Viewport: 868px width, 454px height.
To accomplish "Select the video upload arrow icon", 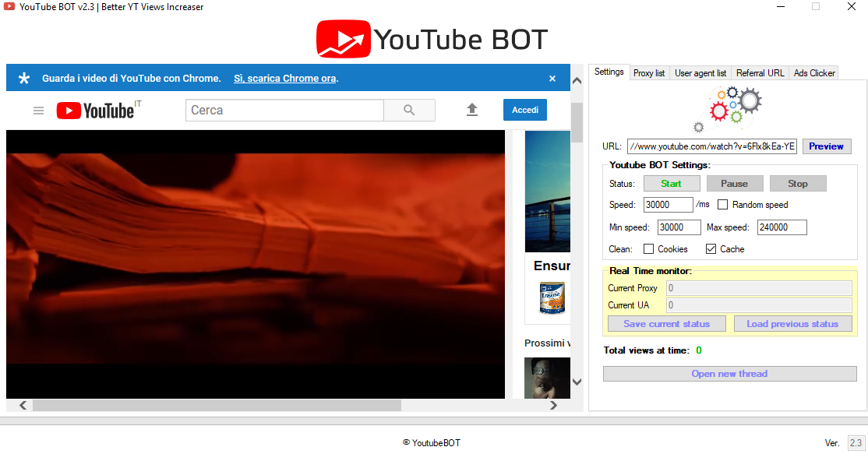I will 472,110.
